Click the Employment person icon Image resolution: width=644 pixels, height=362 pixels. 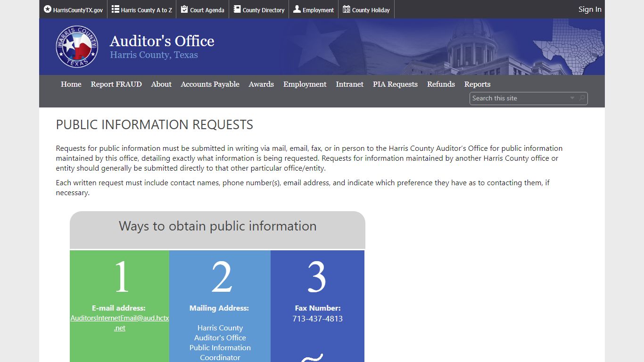point(297,9)
